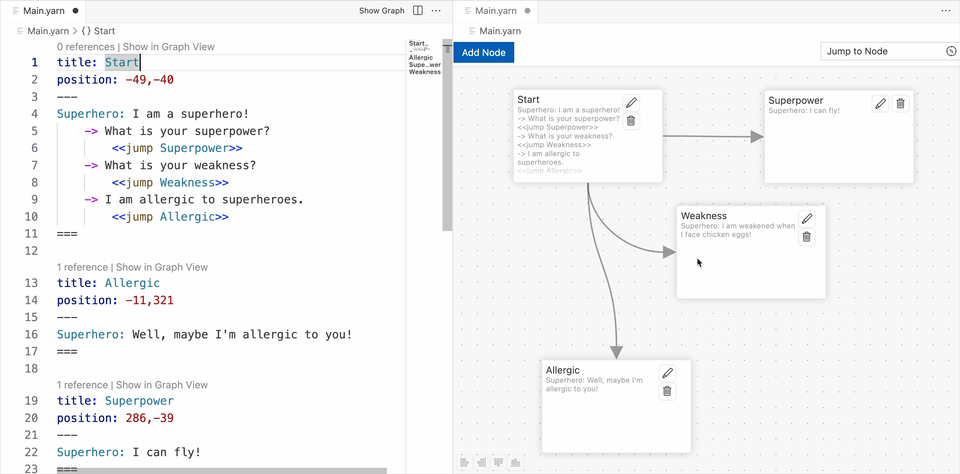
Task: Align nodes to the bottom edge
Action: point(515,462)
